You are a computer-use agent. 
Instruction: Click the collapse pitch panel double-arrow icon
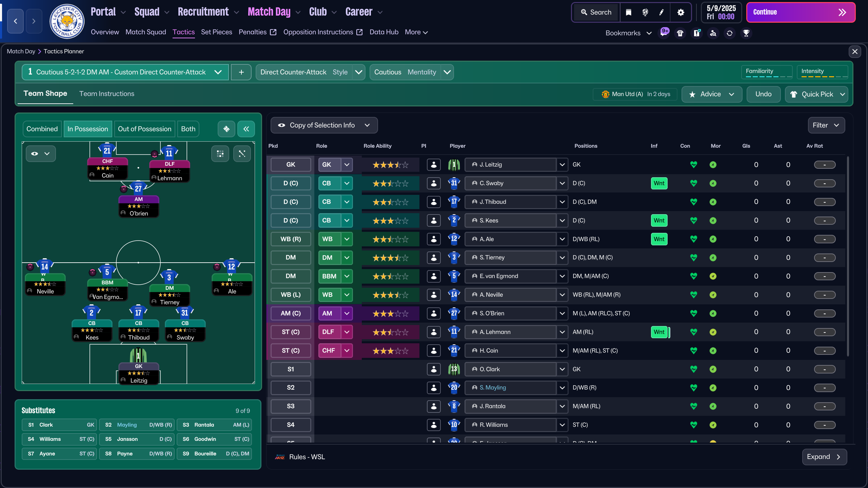[x=246, y=129]
